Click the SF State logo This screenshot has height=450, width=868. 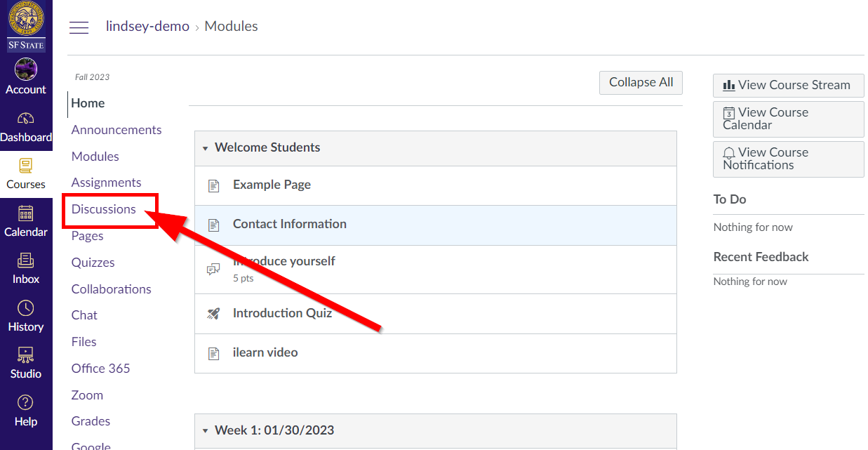pos(26,27)
